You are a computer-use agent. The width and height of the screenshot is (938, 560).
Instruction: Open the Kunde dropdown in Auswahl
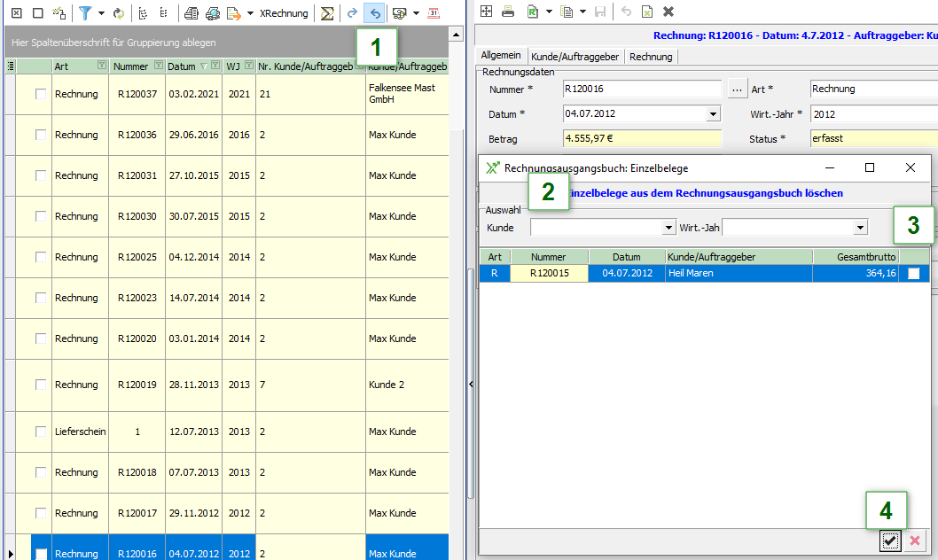(x=669, y=228)
